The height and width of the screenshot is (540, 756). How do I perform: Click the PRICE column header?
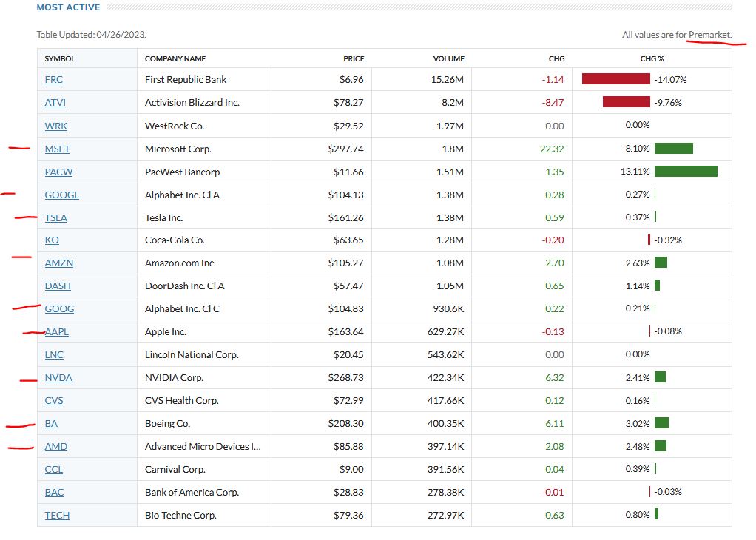point(354,58)
